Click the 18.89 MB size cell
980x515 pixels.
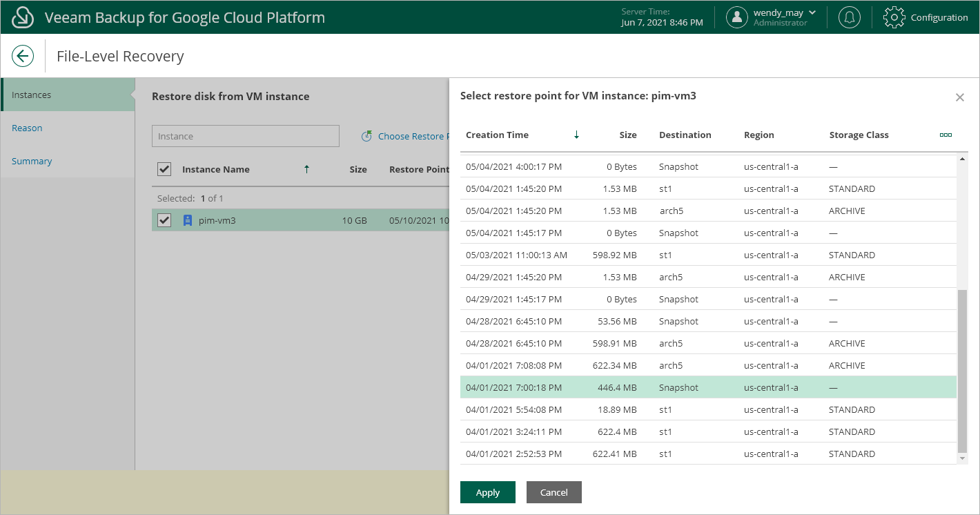coord(617,409)
